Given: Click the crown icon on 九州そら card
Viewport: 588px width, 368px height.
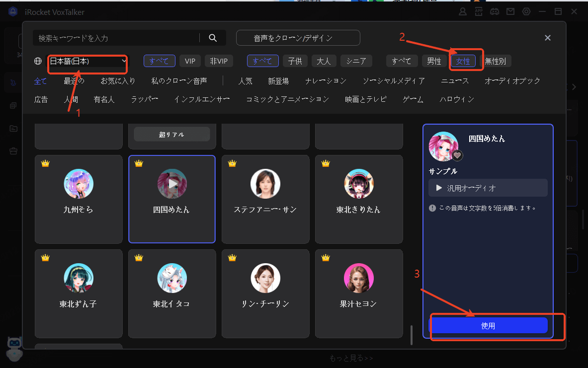Looking at the screenshot, I should tap(45, 163).
